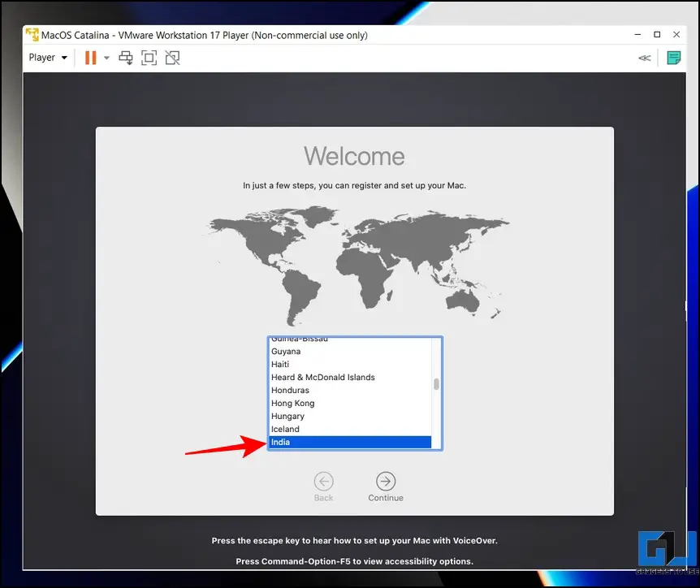
Task: Select Heard & McDonald Islands entry
Action: (349, 377)
